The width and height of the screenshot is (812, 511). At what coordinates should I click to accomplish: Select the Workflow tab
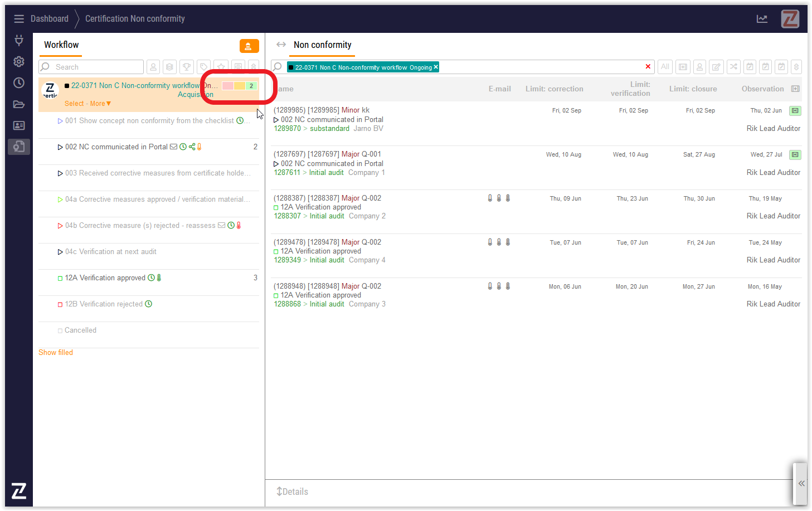pos(61,45)
